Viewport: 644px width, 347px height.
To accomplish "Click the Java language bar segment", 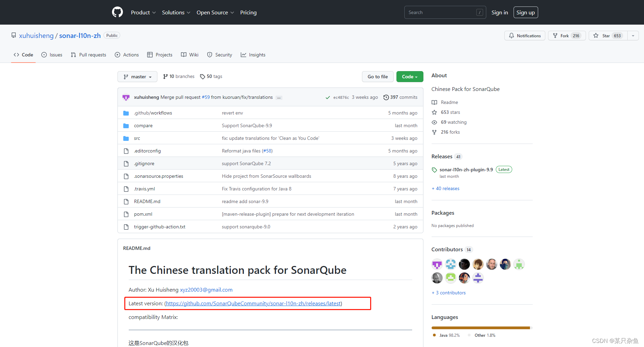I will (481, 328).
